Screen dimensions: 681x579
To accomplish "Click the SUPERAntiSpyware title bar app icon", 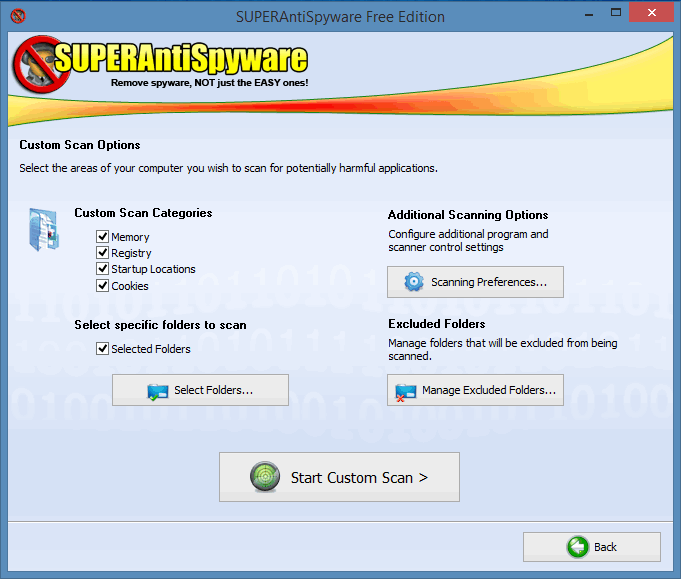I will coord(17,16).
